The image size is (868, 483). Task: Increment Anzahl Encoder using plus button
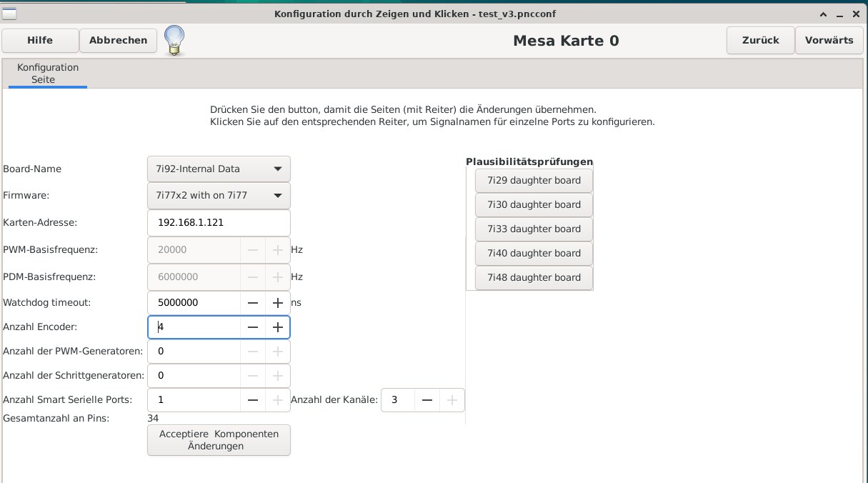pyautogui.click(x=278, y=327)
